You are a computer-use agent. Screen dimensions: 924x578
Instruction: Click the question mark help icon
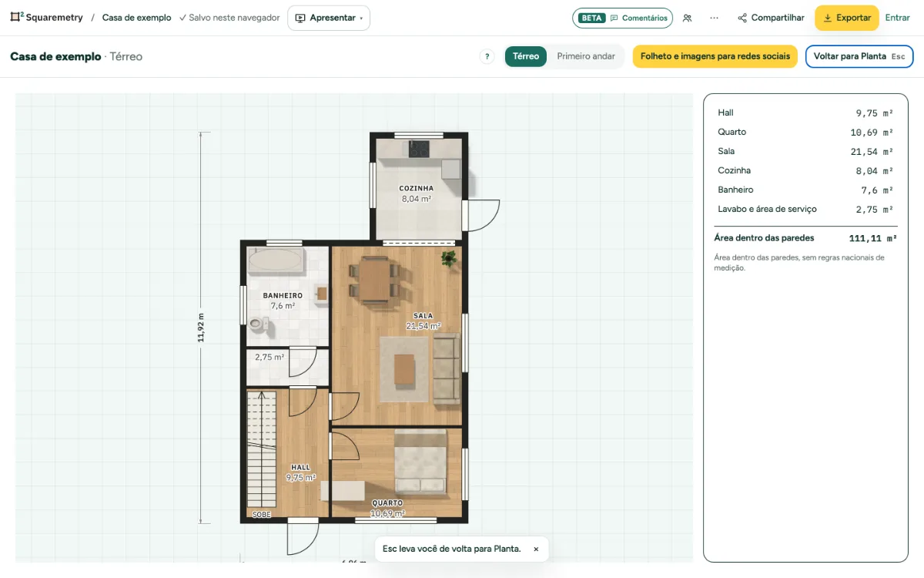(x=487, y=56)
